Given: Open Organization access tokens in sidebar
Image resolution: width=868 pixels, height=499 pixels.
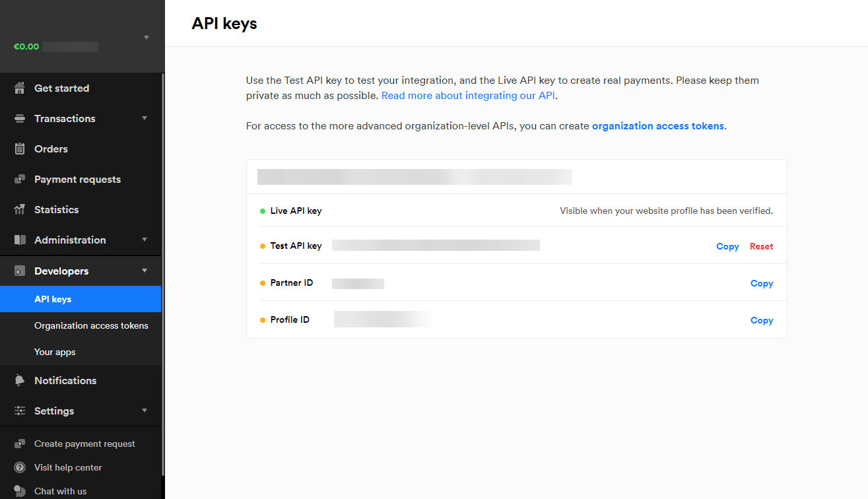Looking at the screenshot, I should (91, 325).
